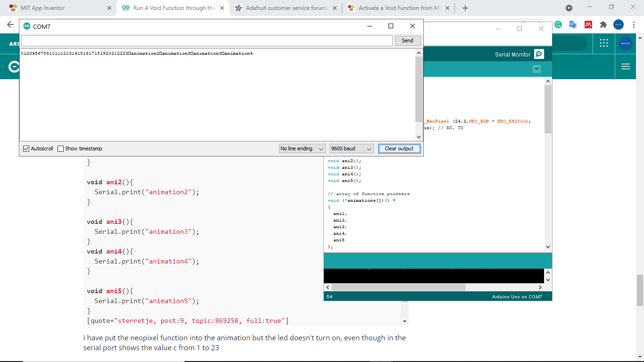
Task: Click the browser Extensions puzzle icon
Action: [x=603, y=24]
